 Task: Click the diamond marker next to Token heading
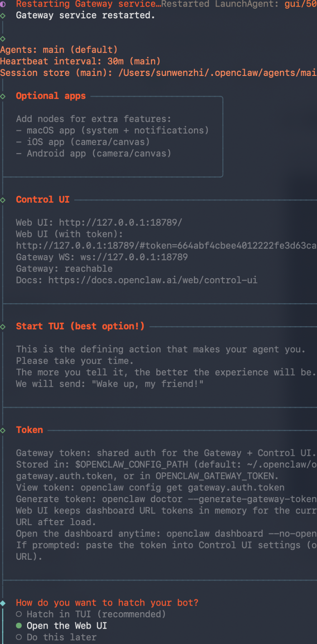point(3,430)
